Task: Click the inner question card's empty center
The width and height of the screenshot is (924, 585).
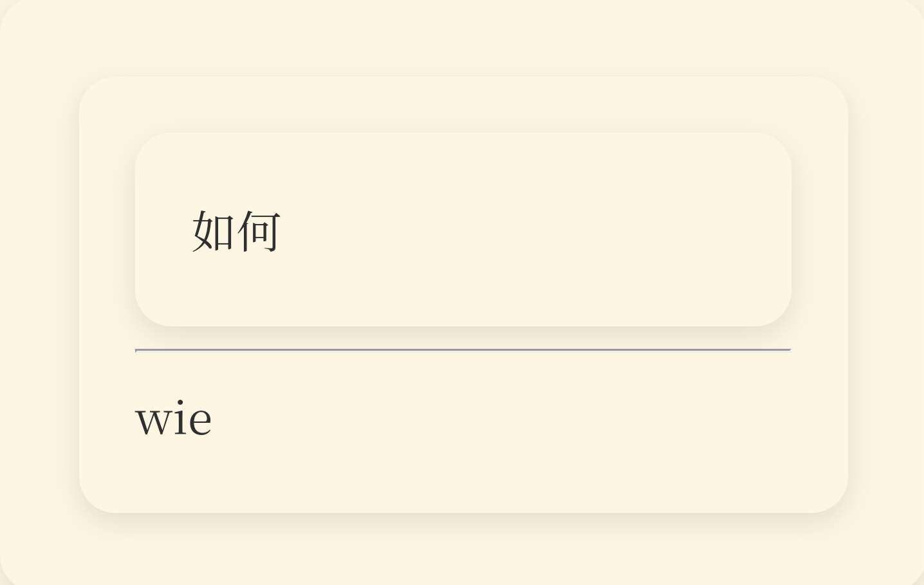Action: click(463, 229)
